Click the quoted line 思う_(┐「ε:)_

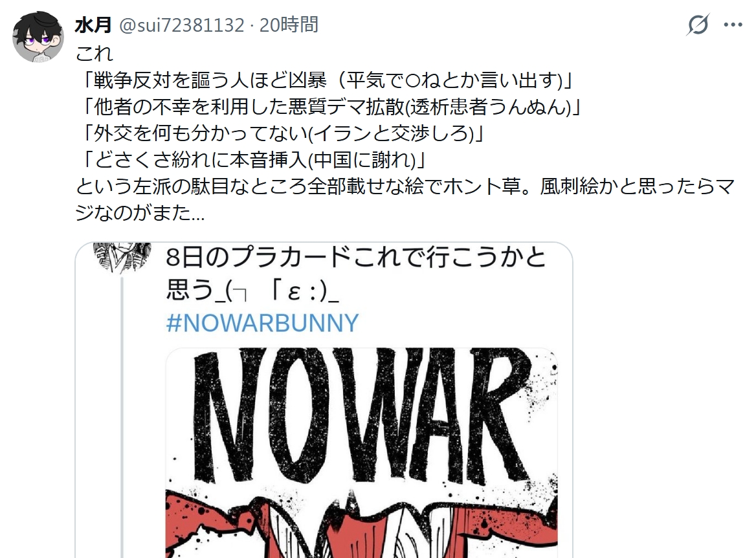[252, 291]
